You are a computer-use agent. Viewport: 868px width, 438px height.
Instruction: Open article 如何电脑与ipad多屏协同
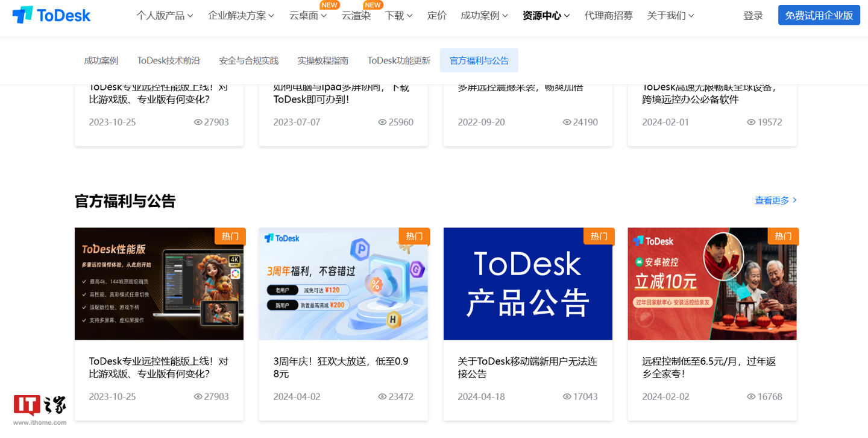(341, 93)
